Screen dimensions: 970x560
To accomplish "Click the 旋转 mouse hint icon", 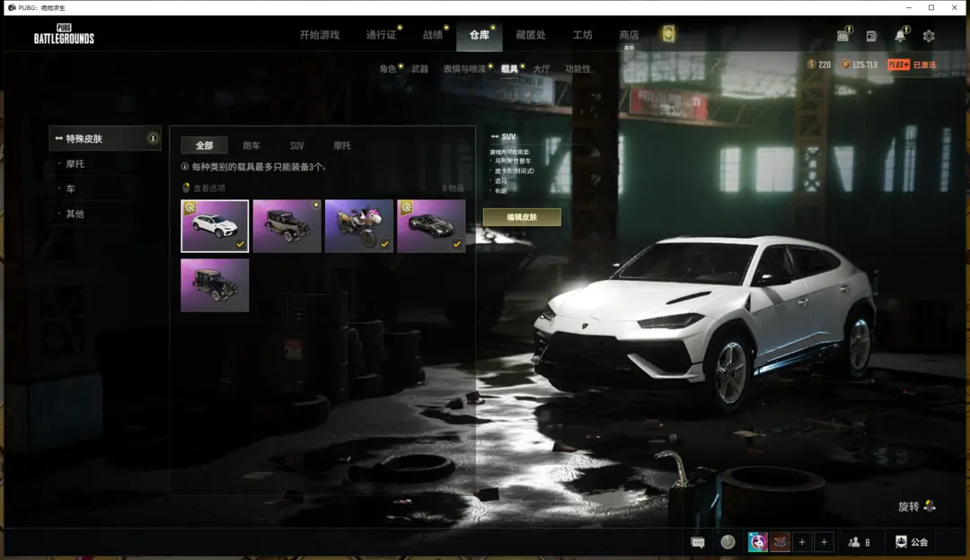I will [x=930, y=506].
